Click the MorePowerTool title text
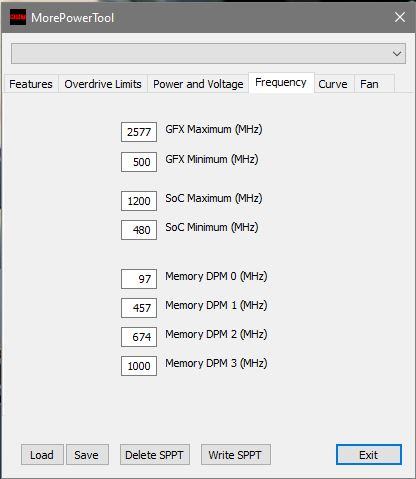The height and width of the screenshot is (479, 416). (73, 18)
